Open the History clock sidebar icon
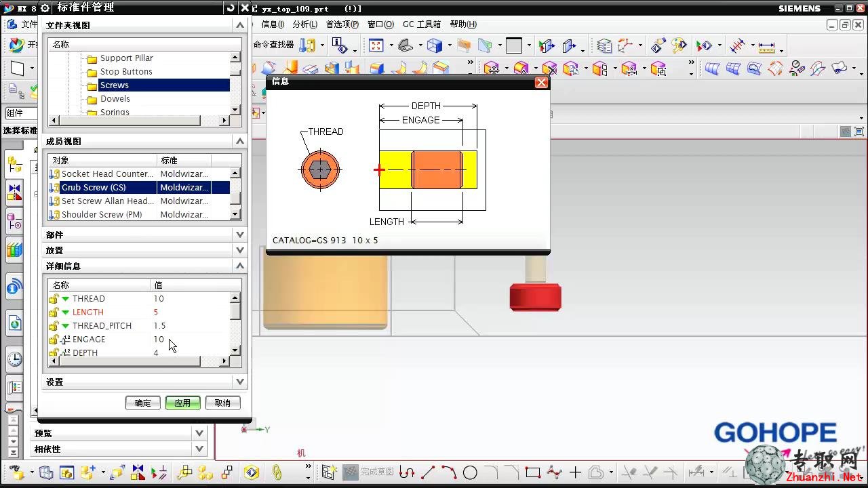Image resolution: width=868 pixels, height=488 pixels. click(15, 359)
